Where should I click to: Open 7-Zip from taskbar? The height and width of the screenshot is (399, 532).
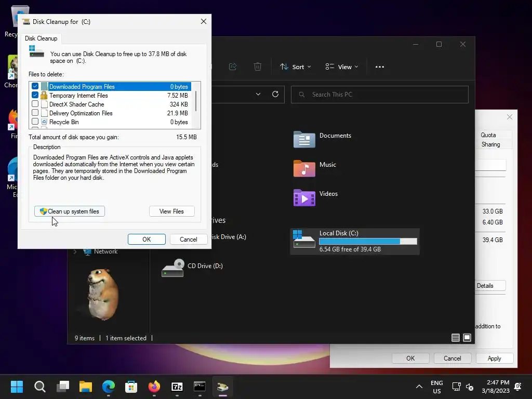[x=177, y=387]
